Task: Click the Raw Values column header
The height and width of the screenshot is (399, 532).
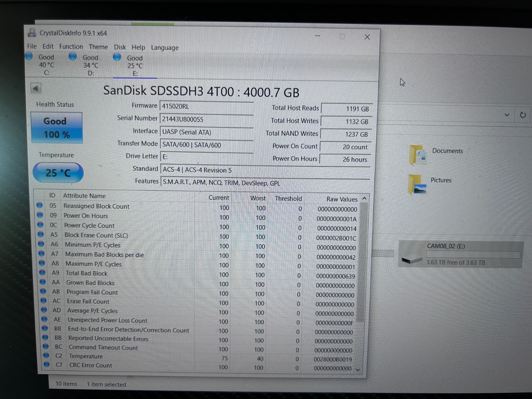Action: tap(342, 199)
